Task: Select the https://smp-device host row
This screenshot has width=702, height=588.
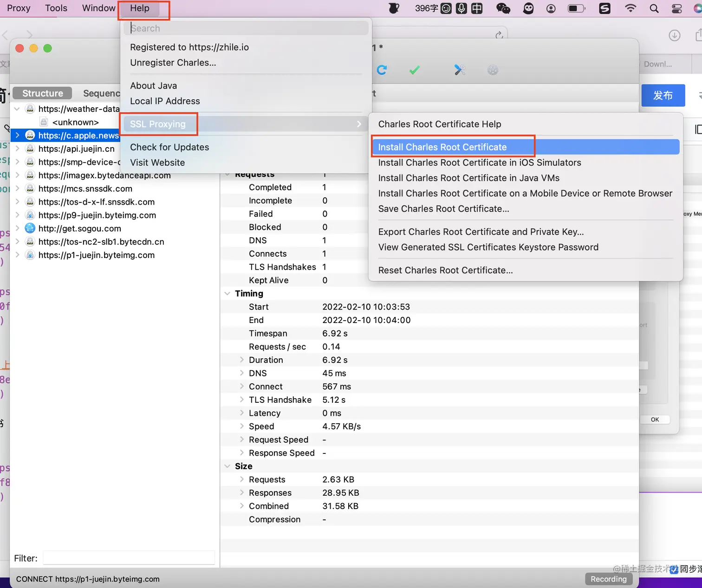Action: (x=79, y=162)
